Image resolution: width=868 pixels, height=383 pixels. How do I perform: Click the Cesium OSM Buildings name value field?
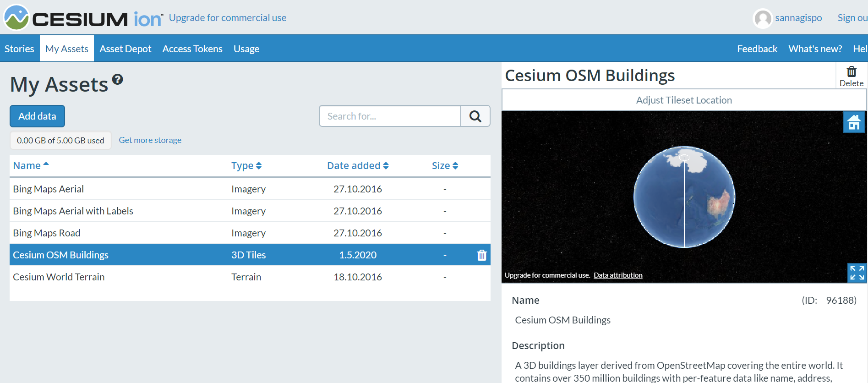point(563,320)
